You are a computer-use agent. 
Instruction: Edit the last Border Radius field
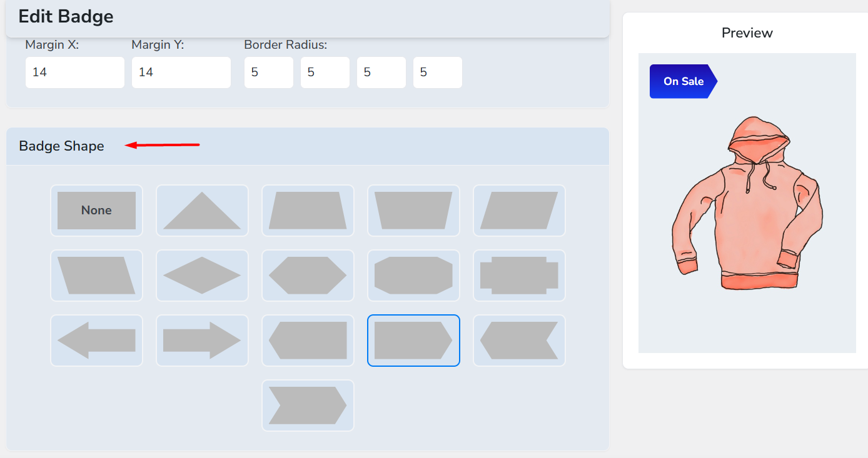438,72
